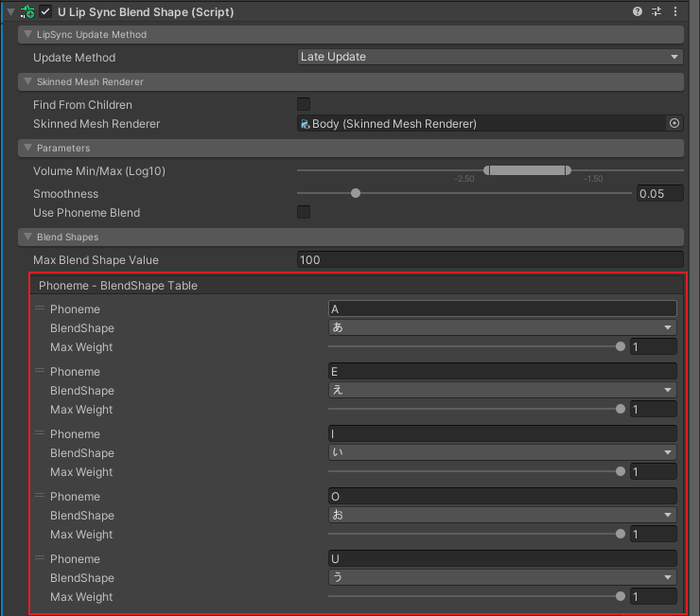Viewport: 700px width, 616px height.
Task: Click the Smoothness label
Action: pyautogui.click(x=65, y=194)
